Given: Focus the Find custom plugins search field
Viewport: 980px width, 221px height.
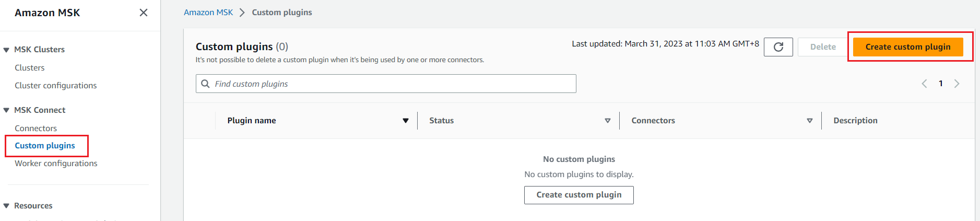Looking at the screenshot, I should point(392,84).
